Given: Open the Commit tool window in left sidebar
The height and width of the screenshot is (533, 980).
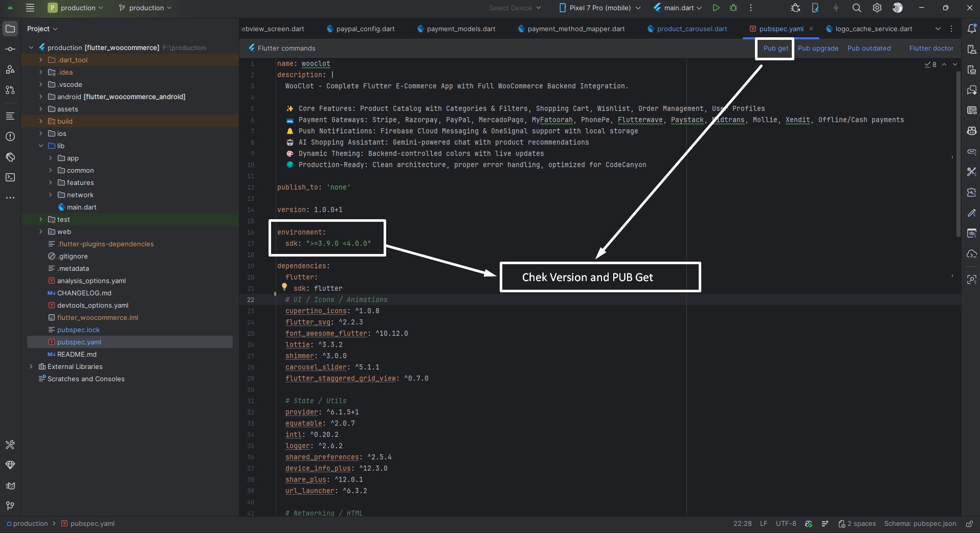Looking at the screenshot, I should [x=10, y=50].
